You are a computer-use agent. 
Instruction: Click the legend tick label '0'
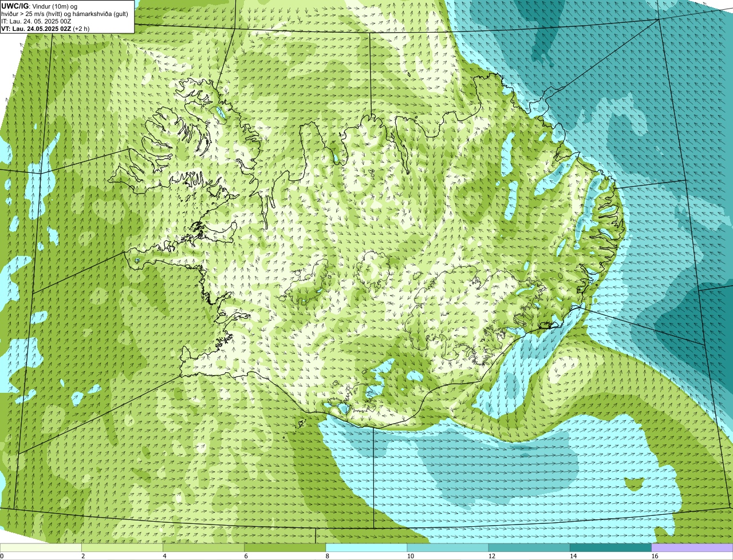(2, 556)
